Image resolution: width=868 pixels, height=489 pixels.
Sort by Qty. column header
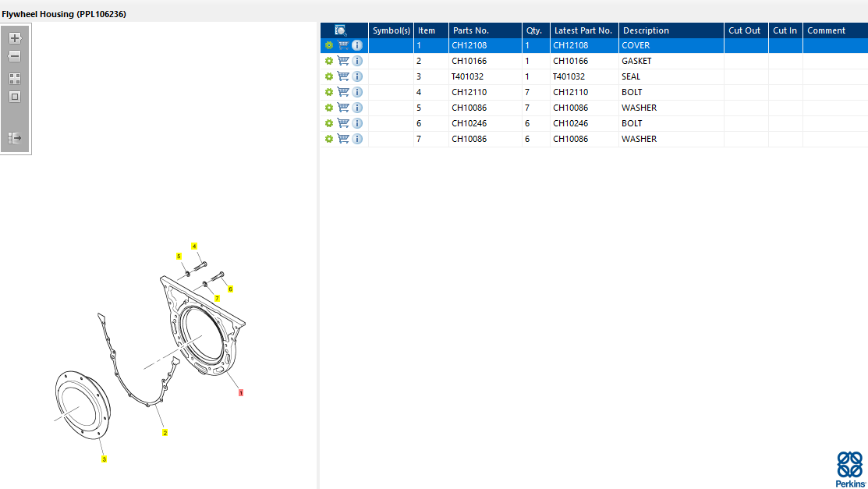[536, 30]
